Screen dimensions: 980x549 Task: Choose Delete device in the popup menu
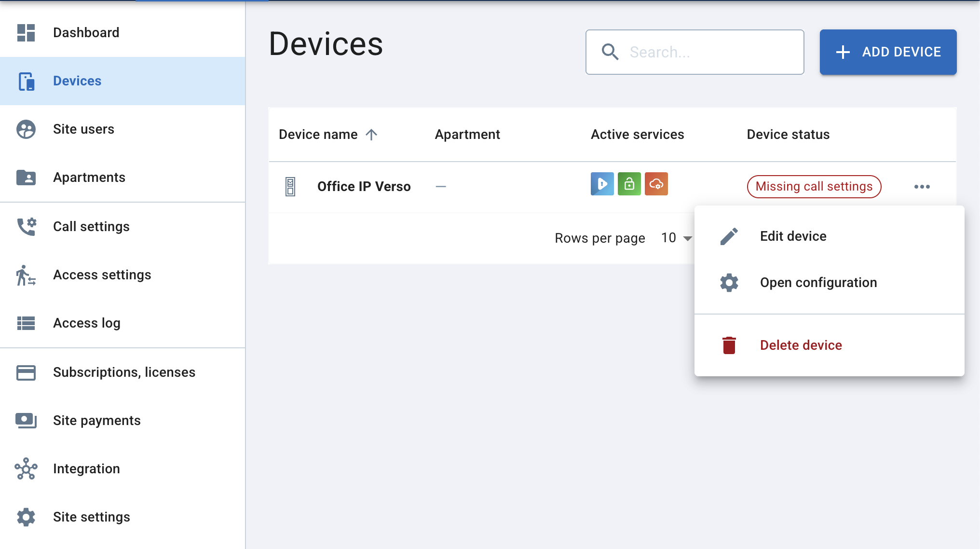[x=801, y=345]
